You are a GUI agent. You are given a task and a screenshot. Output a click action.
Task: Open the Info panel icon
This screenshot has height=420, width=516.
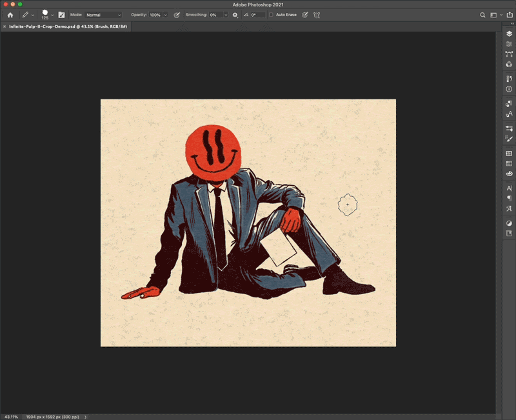point(509,89)
